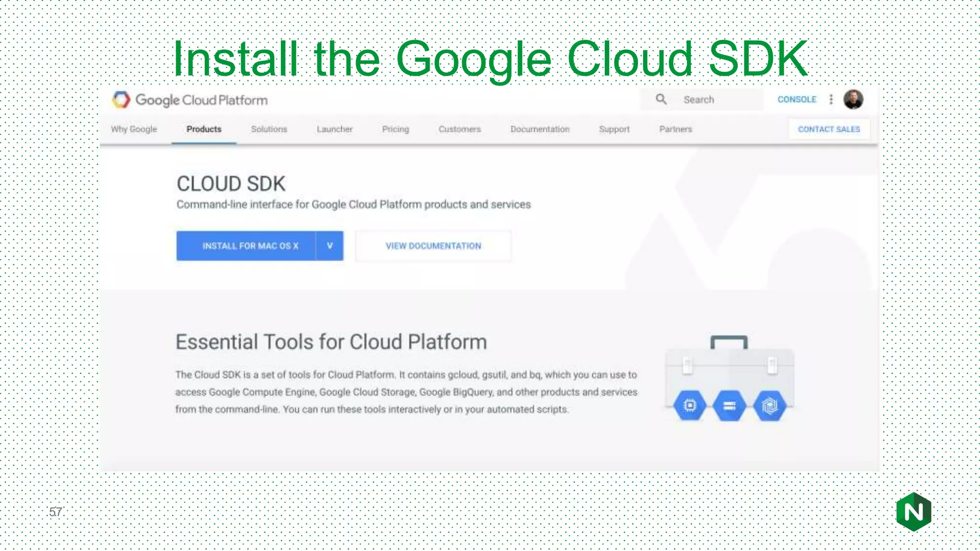Click the BigQuery hexagon icon
This screenshot has height=551, width=980.
[769, 406]
